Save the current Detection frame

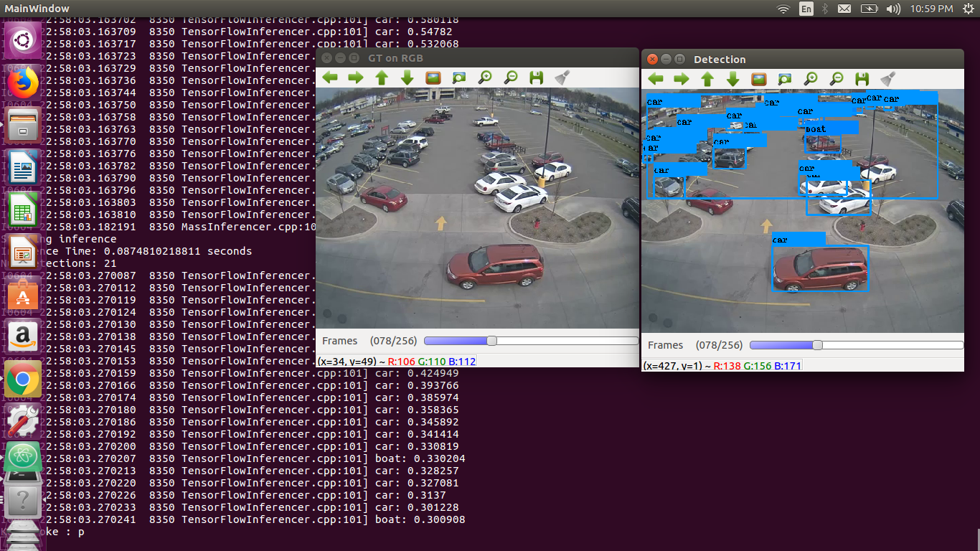[862, 79]
